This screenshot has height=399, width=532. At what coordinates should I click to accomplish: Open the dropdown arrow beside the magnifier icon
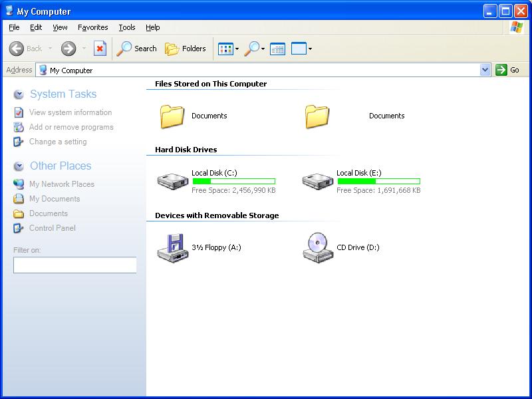(263, 49)
